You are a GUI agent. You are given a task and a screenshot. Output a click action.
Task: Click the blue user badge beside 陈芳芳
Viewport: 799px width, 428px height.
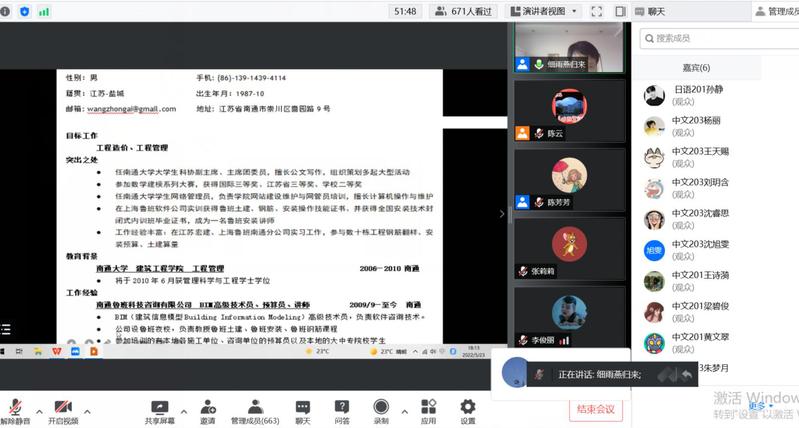(522, 202)
